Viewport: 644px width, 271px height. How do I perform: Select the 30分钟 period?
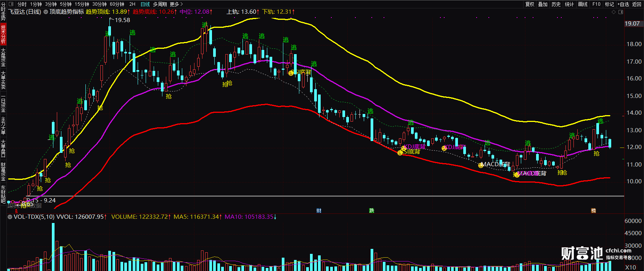[x=100, y=4]
